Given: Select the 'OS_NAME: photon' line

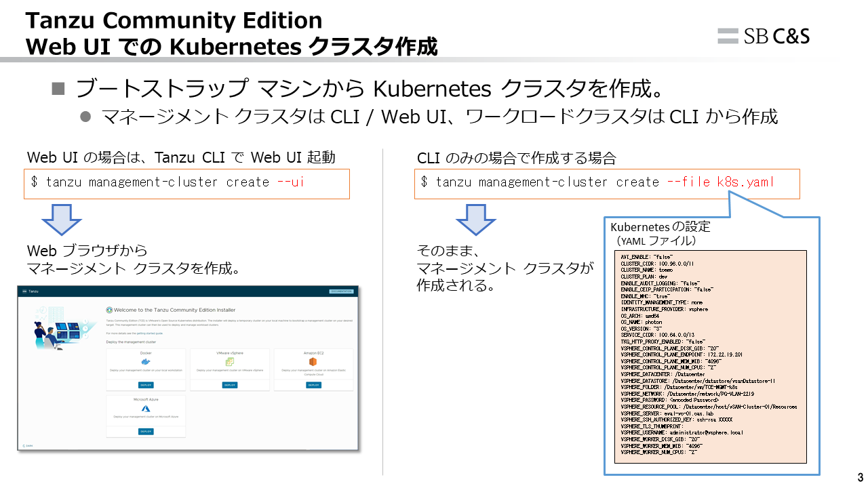Looking at the screenshot, I should point(642,322).
